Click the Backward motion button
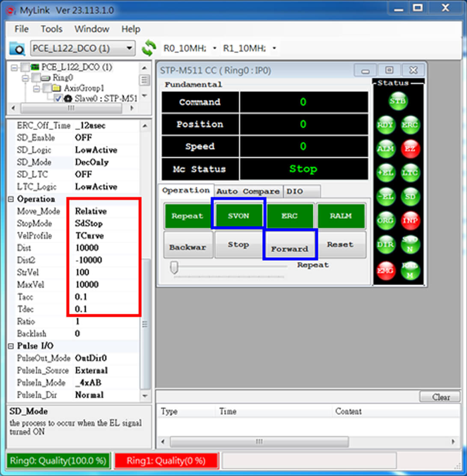This screenshot has width=467, height=476. pyautogui.click(x=188, y=245)
